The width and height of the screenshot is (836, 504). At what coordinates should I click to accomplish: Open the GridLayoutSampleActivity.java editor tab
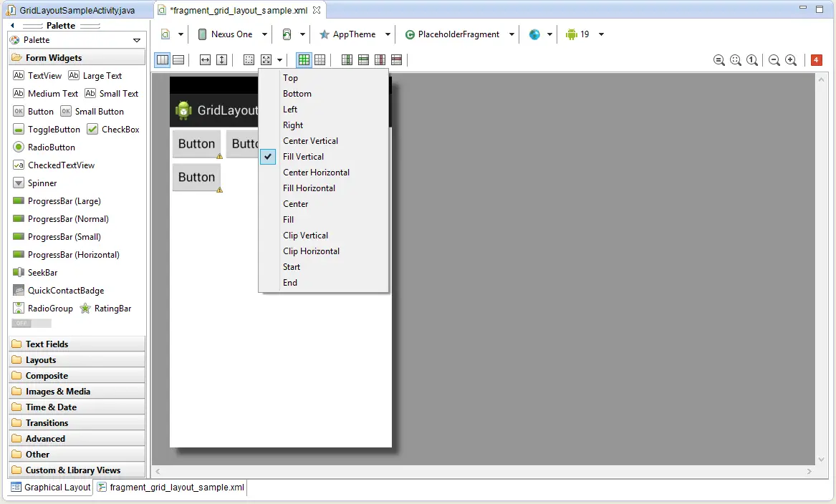click(x=77, y=11)
